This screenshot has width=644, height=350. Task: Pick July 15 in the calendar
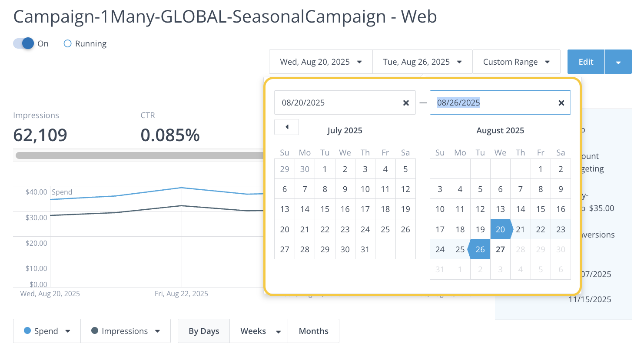point(325,209)
